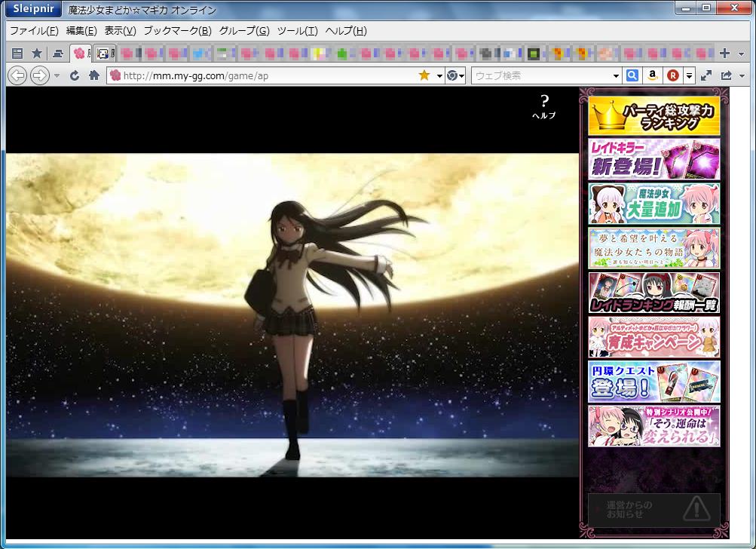Click the ウェブ検索 search field

[543, 75]
